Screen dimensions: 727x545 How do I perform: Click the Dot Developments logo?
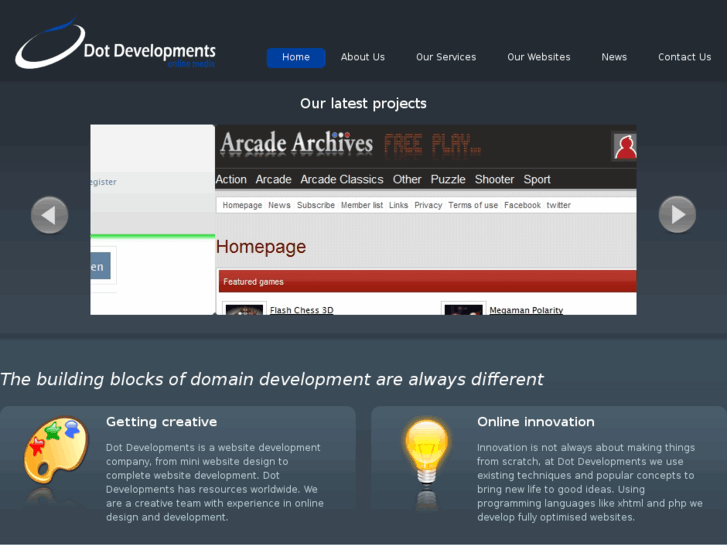(115, 44)
